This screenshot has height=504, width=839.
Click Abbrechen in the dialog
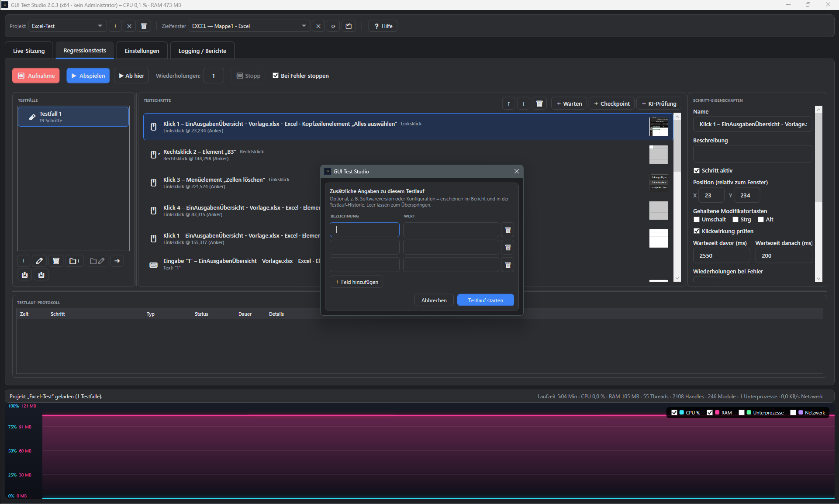click(434, 300)
